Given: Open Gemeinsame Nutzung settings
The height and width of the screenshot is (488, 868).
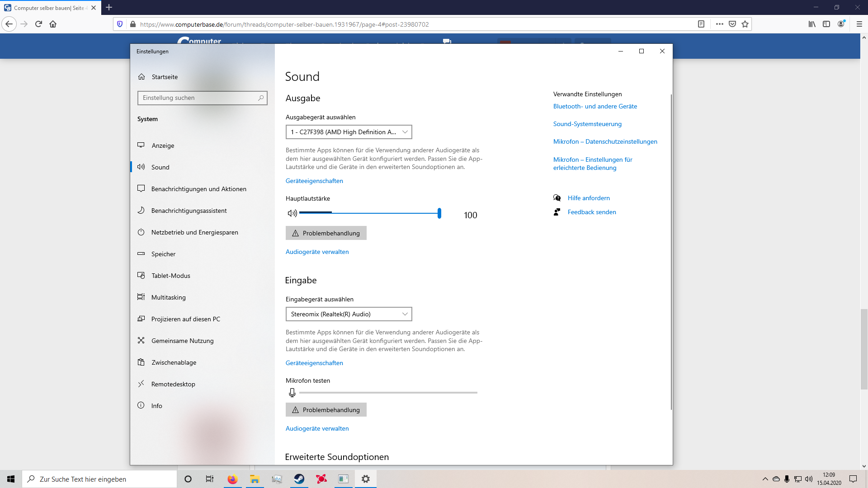Looking at the screenshot, I should pos(203,341).
